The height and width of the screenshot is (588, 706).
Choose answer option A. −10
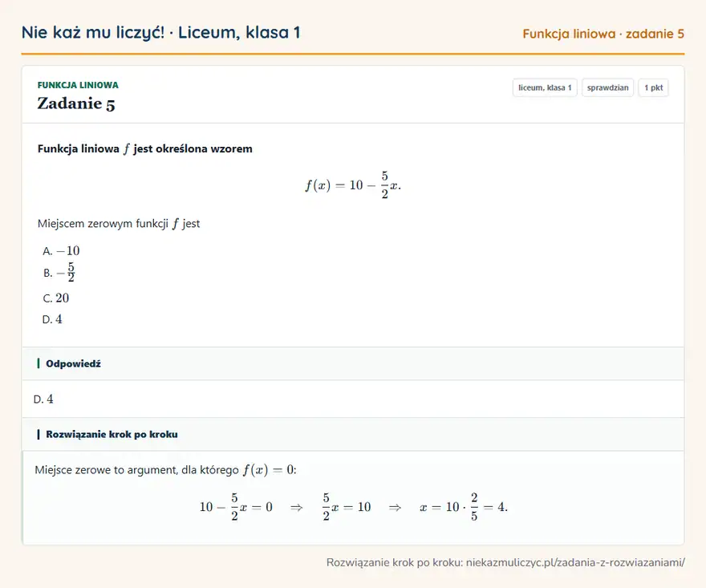(61, 251)
